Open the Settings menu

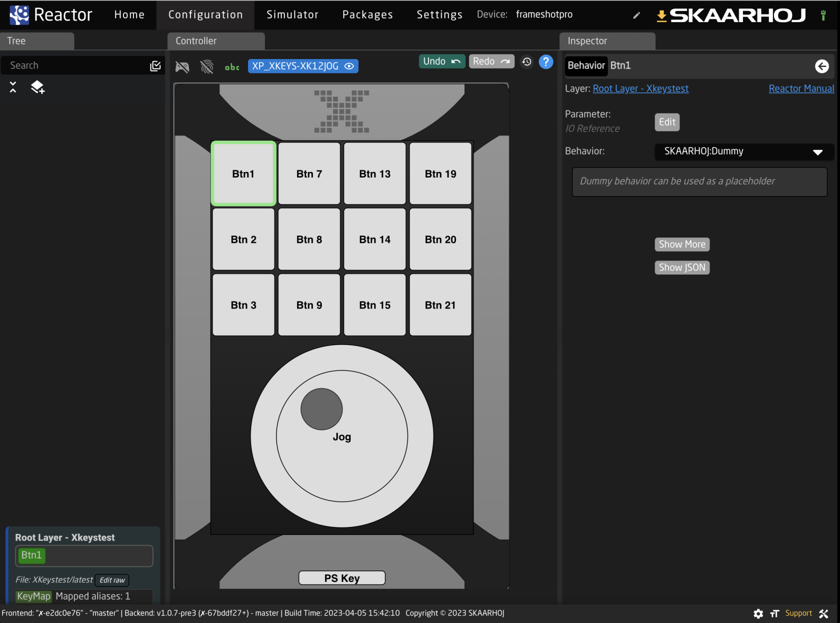(439, 14)
